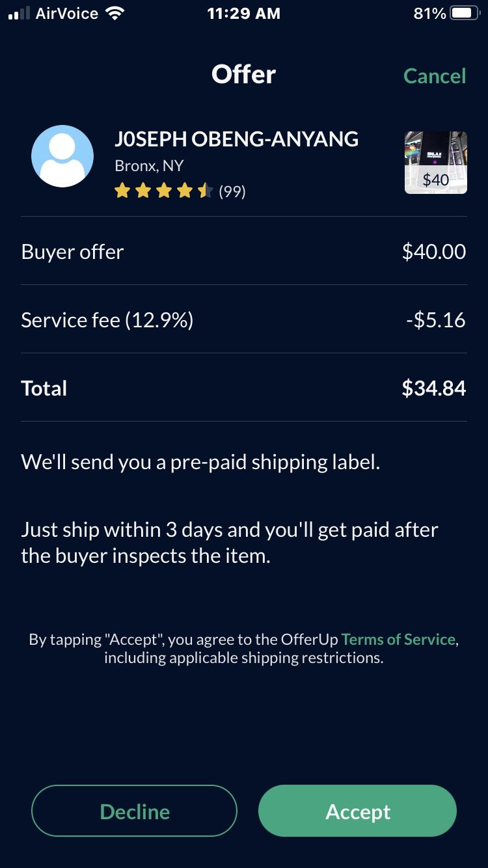This screenshot has height=868, width=488.
Task: Tap the Buyer offer label
Action: pyautogui.click(x=72, y=252)
